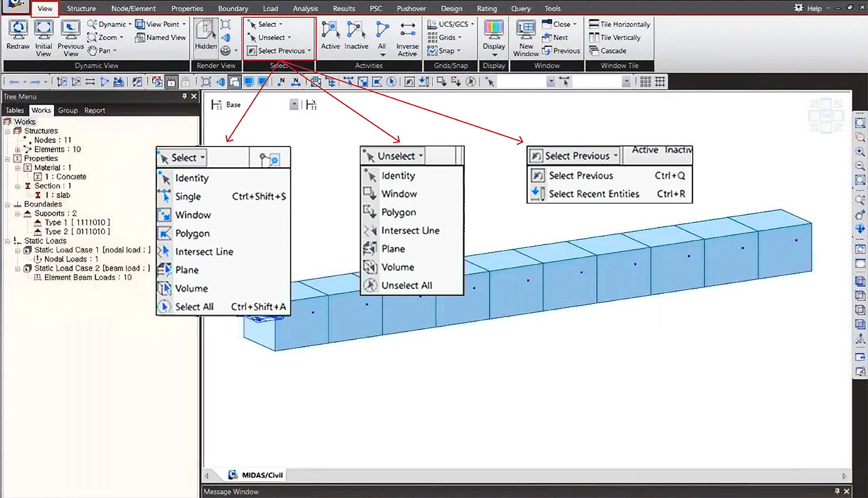Viewport: 868px width, 498px height.
Task: Choose Select All from the Select menu
Action: click(194, 307)
